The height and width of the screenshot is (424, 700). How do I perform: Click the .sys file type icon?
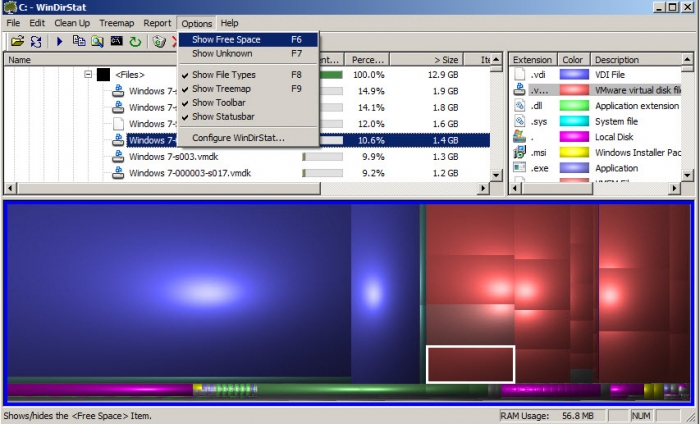[520, 121]
